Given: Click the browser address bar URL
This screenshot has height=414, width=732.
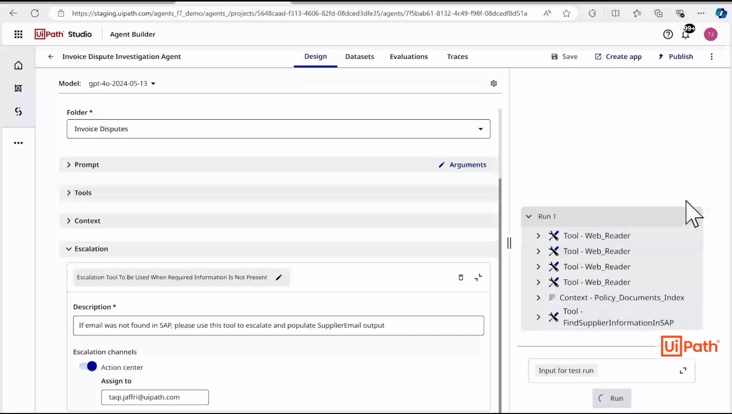Looking at the screenshot, I should click(299, 14).
